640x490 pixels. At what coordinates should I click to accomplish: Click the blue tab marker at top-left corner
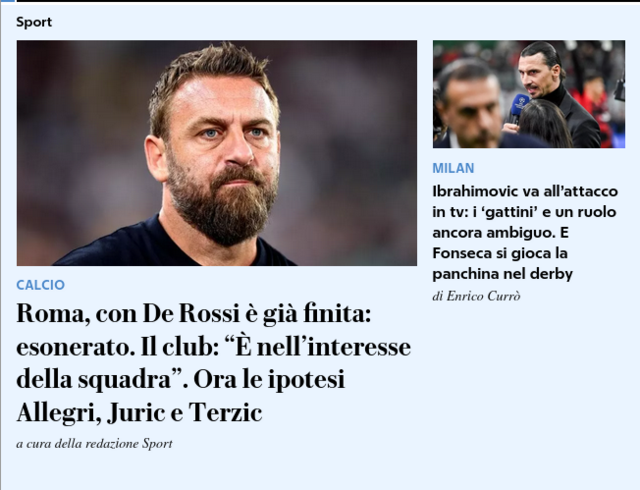pos(7,1)
